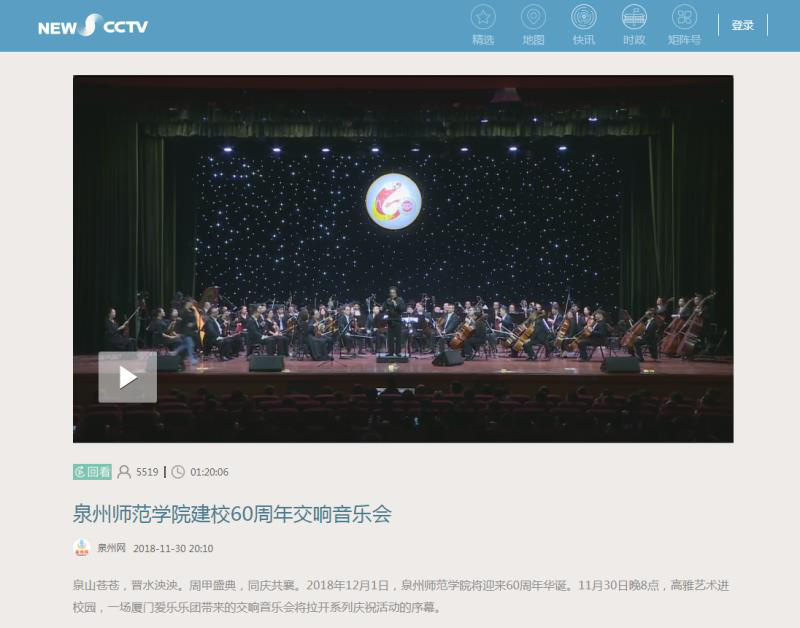Click the orchestra stage video frame
Image resolution: width=800 pixels, height=628 pixels.
(x=403, y=259)
